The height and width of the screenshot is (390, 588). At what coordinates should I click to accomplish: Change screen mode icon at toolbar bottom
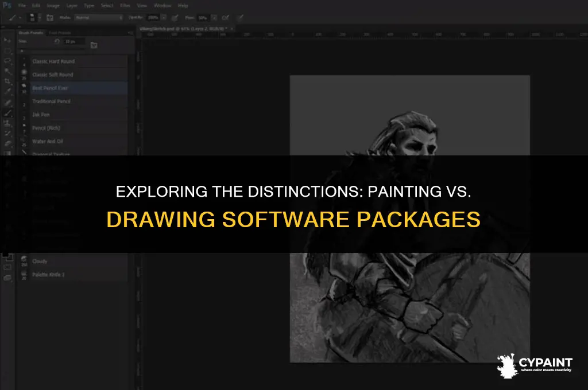click(7, 278)
